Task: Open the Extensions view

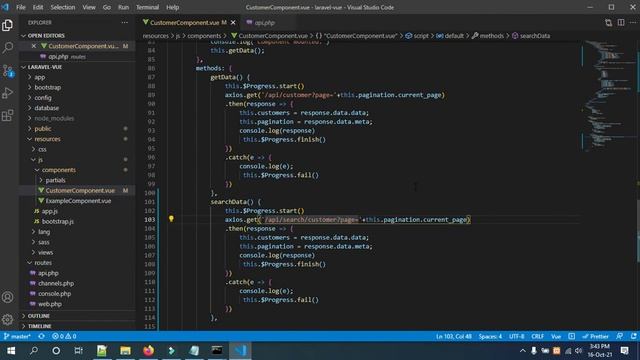Action: pos(8,116)
